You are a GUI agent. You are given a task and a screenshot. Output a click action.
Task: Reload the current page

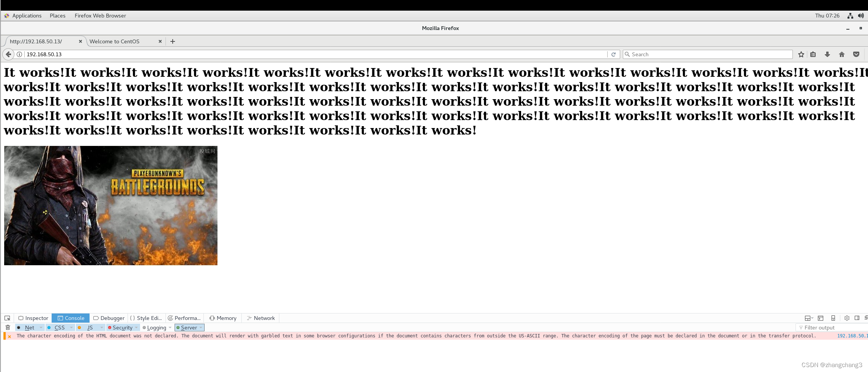point(613,54)
